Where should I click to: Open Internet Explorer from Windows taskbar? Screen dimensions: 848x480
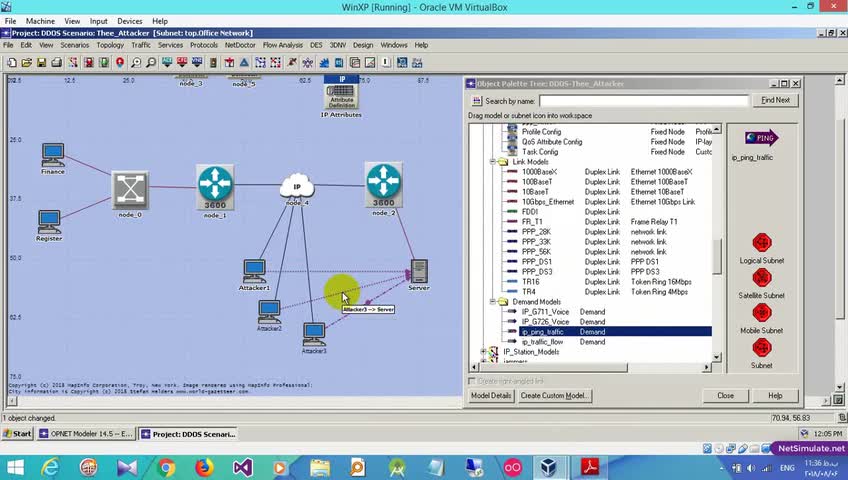(50, 467)
